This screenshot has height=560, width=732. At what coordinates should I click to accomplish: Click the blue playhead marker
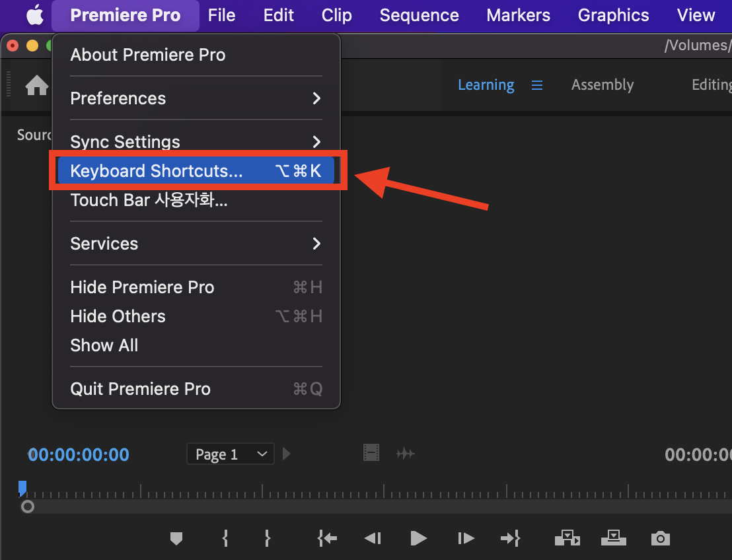click(22, 488)
